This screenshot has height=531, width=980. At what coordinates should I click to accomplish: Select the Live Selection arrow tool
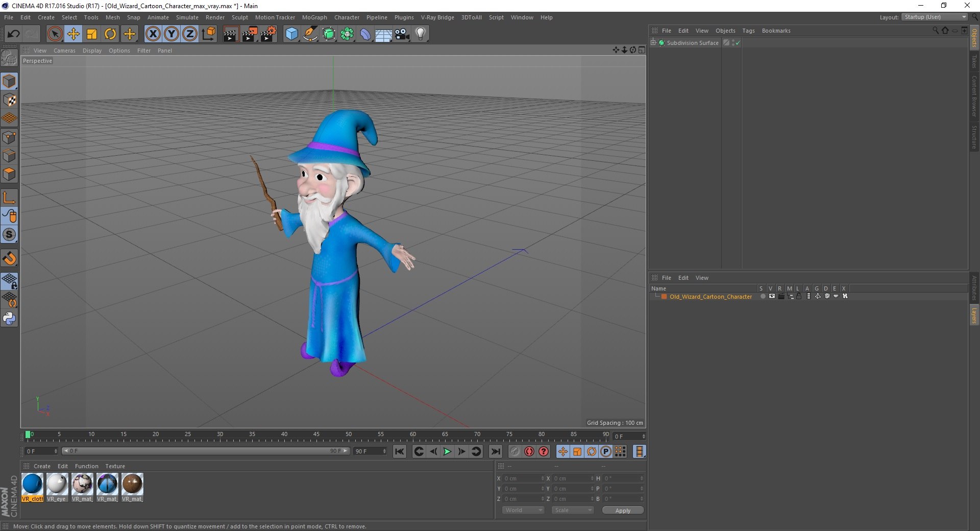coord(55,34)
